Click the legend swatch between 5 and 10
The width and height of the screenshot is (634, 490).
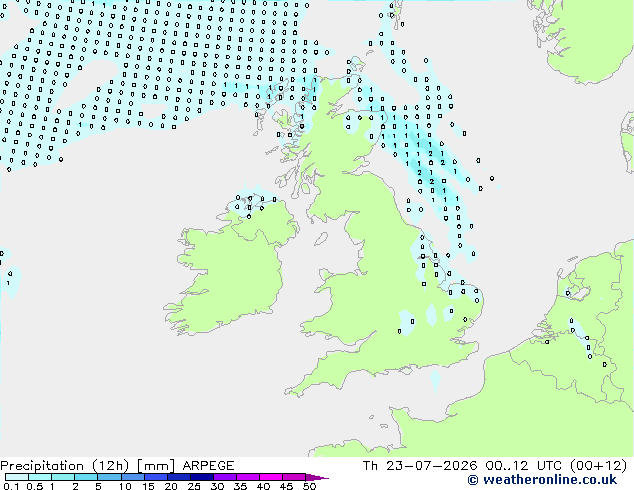109,477
